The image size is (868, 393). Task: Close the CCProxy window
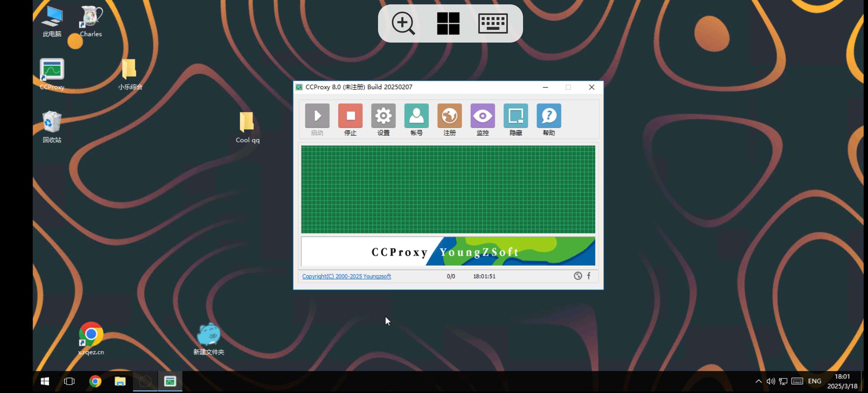(591, 87)
